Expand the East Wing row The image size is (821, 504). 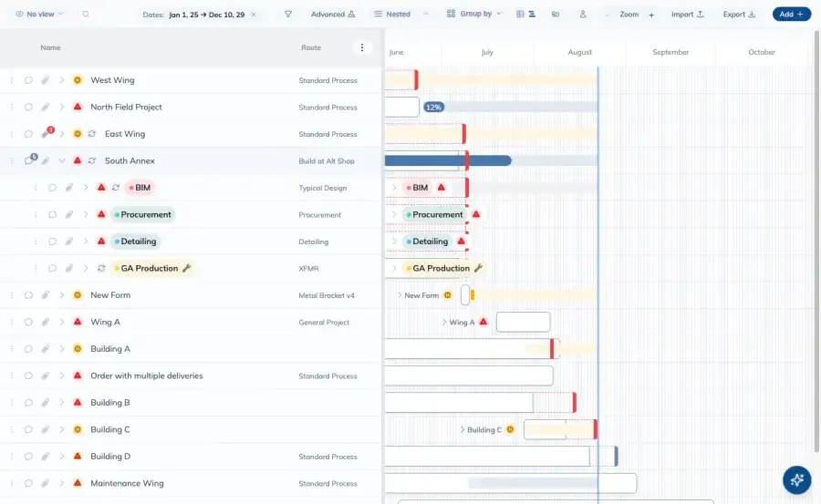[62, 134]
